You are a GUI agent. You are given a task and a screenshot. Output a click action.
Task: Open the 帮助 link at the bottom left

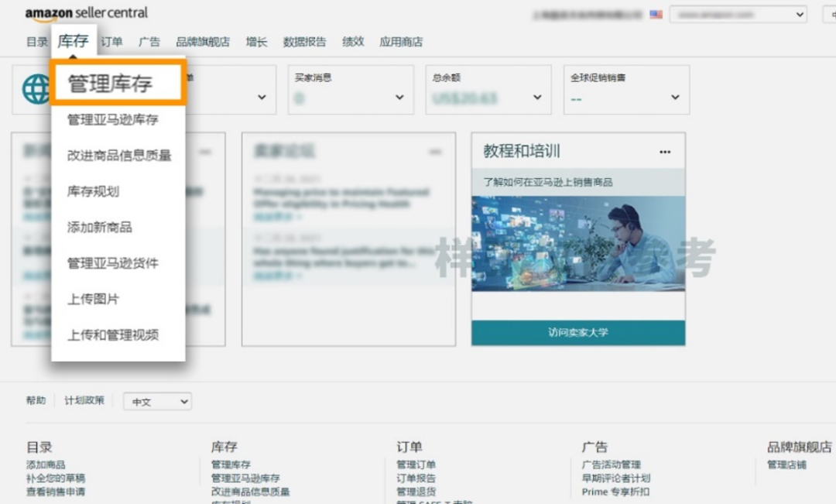point(36,401)
